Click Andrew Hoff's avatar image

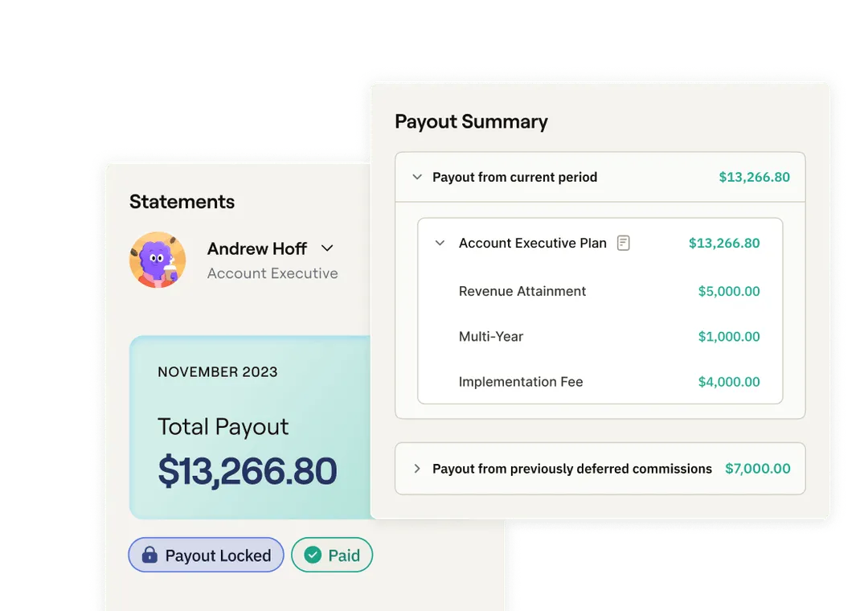pyautogui.click(x=158, y=260)
